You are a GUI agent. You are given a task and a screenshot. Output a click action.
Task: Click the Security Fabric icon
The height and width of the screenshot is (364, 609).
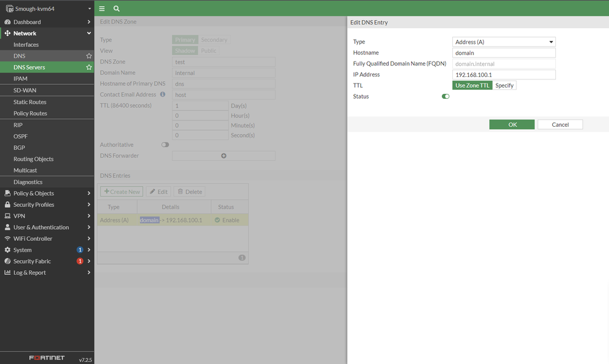click(7, 261)
